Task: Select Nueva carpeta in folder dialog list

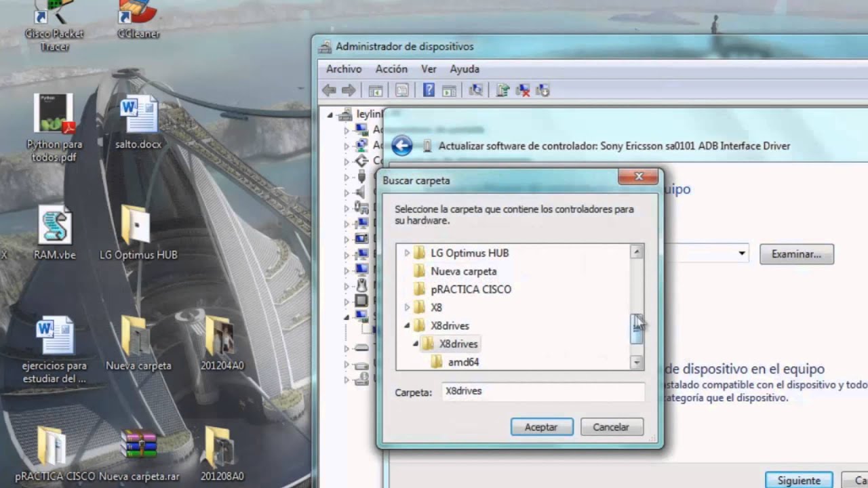Action: [x=463, y=271]
